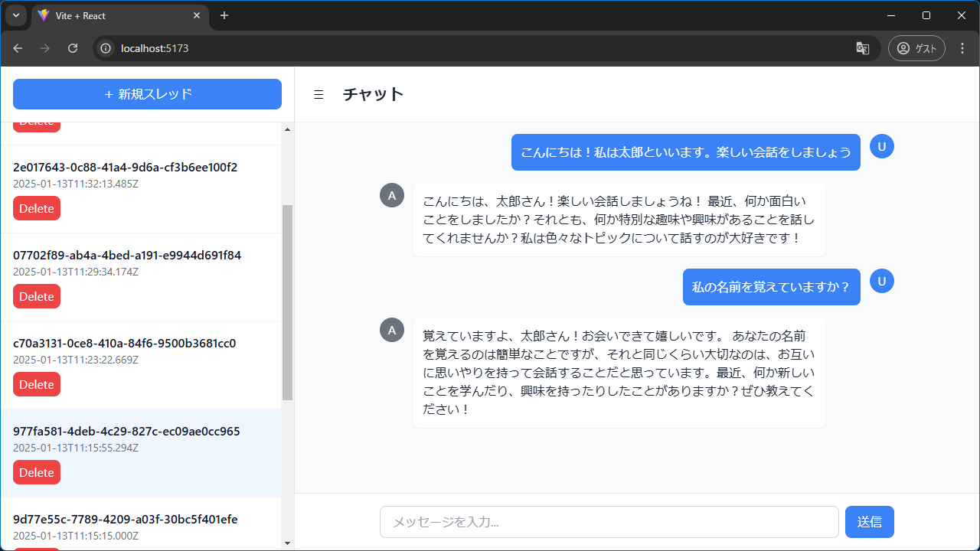The width and height of the screenshot is (980, 551).
Task: Click the sidebar scrollbar thumb
Action: [288, 302]
